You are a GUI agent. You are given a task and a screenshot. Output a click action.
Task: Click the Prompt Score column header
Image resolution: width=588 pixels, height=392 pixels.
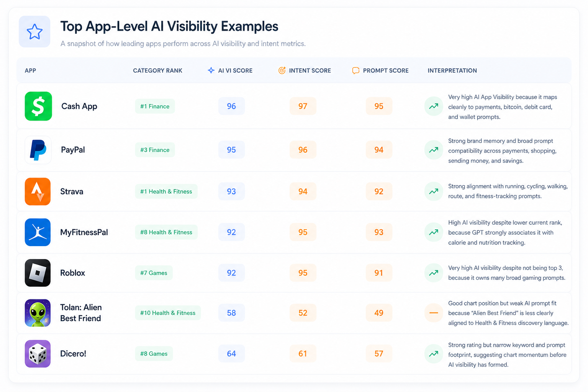(x=380, y=70)
